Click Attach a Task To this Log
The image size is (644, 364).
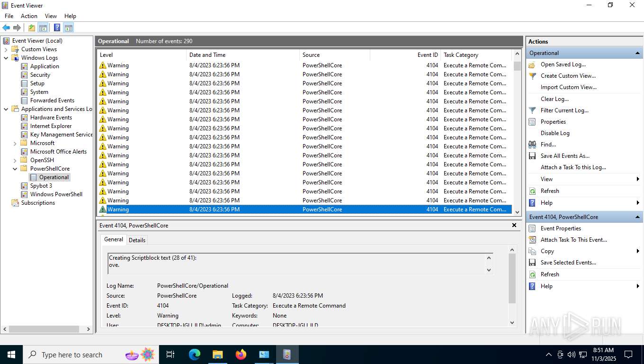tap(573, 167)
